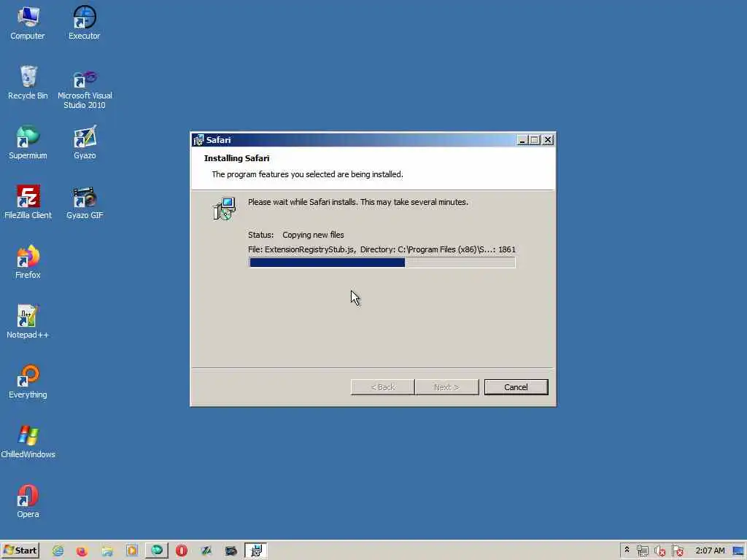Select the Opera desktop shortcut

(x=28, y=502)
